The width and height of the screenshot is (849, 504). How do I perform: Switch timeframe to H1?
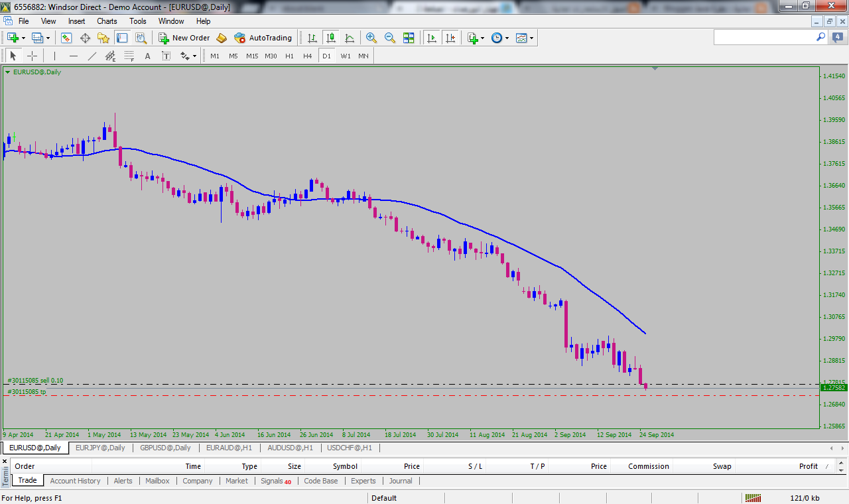[289, 56]
